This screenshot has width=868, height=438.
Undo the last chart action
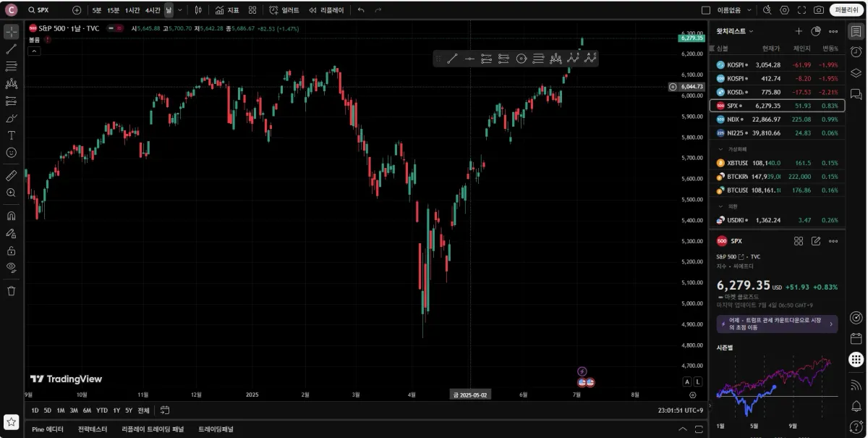coord(361,10)
